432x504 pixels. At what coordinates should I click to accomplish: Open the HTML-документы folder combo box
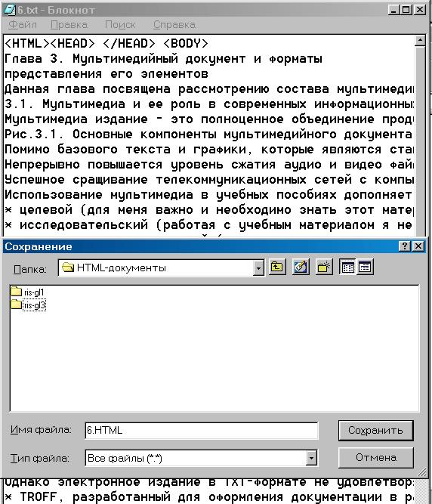(x=161, y=268)
